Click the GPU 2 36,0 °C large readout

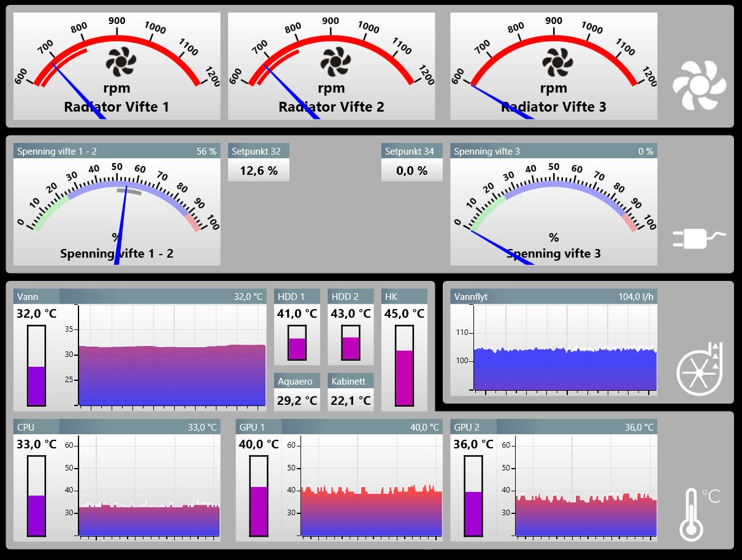point(473,444)
